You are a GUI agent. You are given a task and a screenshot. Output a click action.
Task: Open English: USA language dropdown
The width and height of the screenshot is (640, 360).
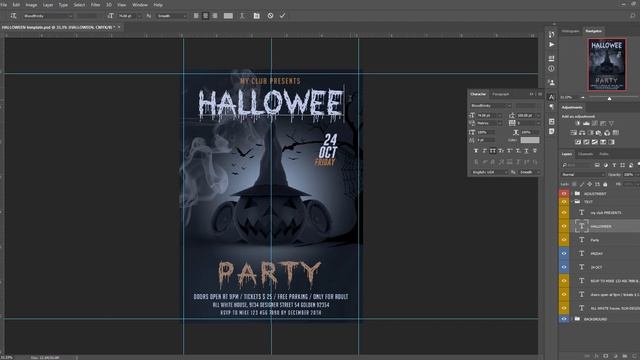489,172
